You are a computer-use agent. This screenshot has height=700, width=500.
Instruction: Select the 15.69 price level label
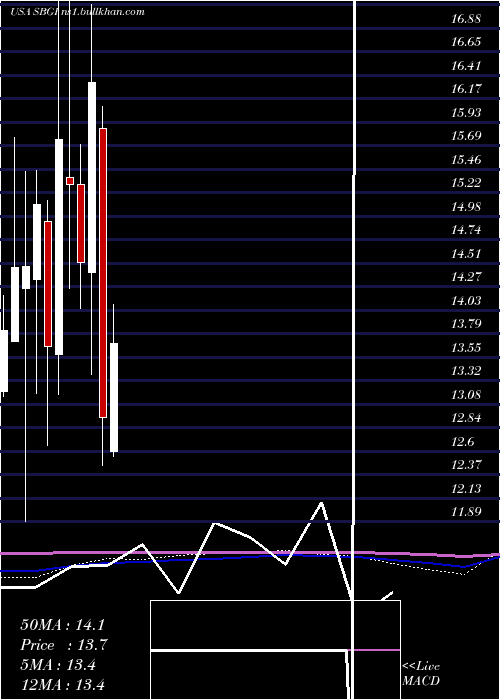pyautogui.click(x=466, y=136)
